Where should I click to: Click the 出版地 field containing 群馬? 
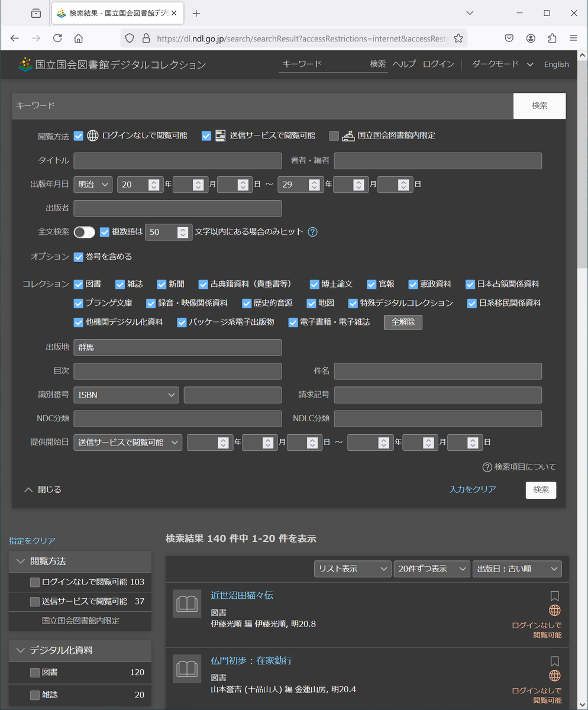[177, 347]
